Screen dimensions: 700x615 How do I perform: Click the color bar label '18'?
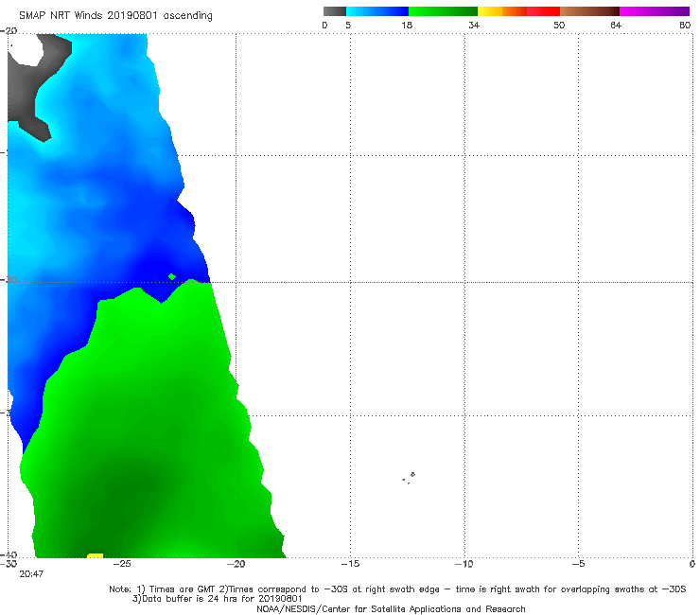407,25
